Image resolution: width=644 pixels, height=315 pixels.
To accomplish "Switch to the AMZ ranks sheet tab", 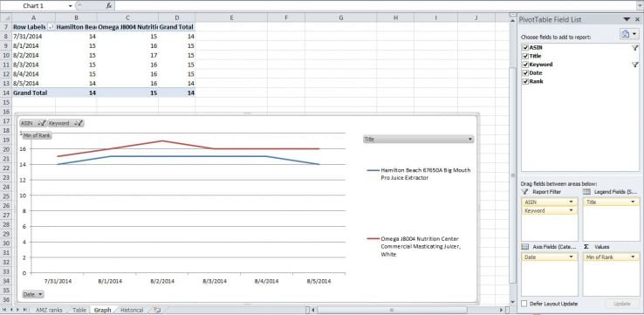I will [x=49, y=310].
